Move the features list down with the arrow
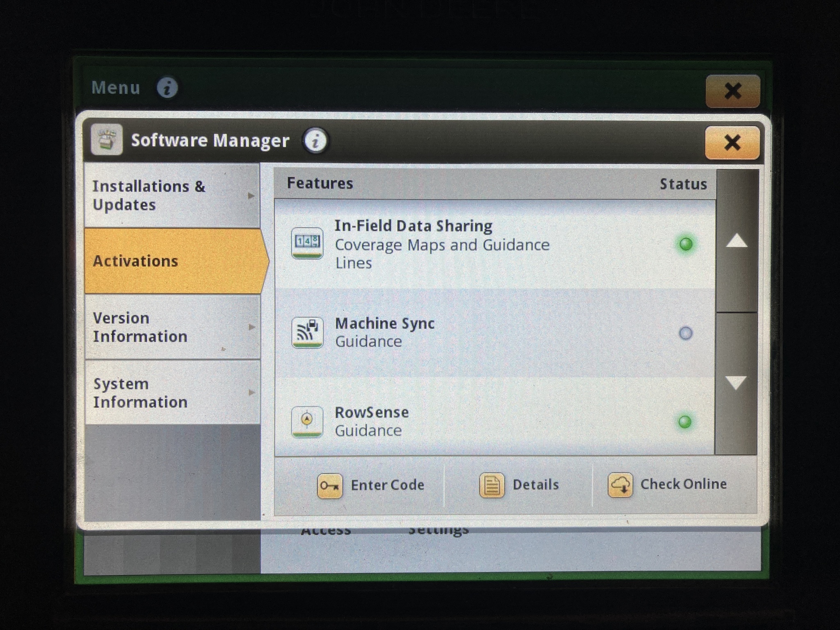This screenshot has width=840, height=630. pos(736,383)
